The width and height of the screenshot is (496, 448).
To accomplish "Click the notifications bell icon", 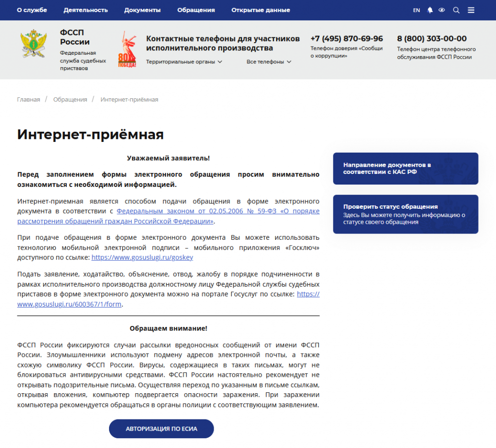I will [x=430, y=10].
